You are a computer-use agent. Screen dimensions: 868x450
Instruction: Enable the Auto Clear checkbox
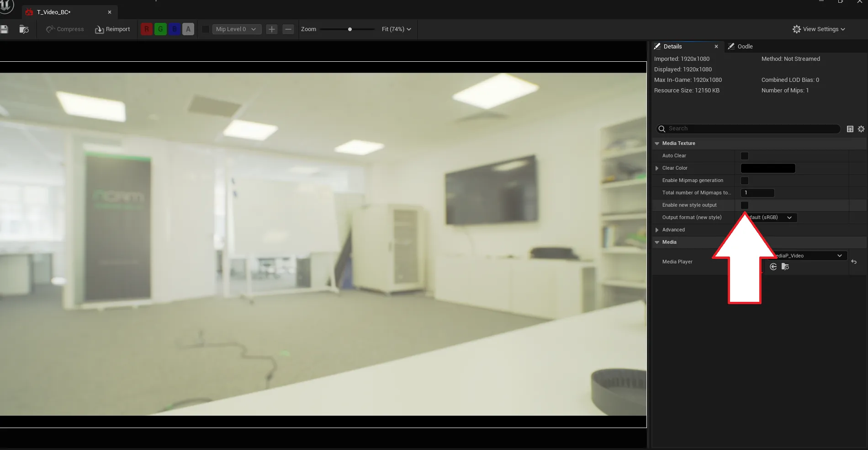tap(745, 156)
